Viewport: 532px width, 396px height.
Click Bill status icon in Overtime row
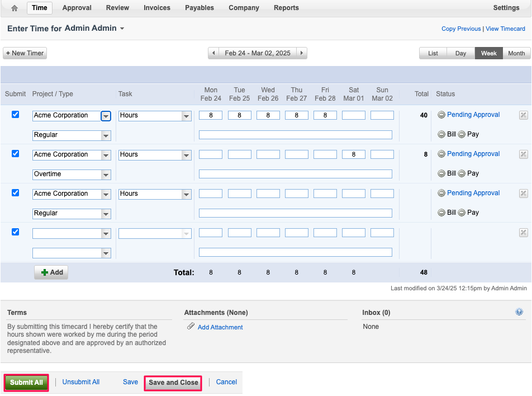point(441,173)
